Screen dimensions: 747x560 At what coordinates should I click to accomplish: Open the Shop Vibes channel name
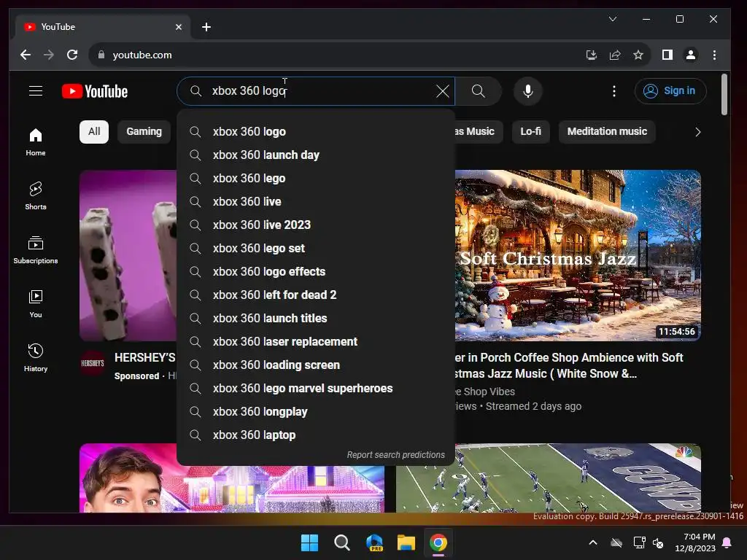click(485, 392)
